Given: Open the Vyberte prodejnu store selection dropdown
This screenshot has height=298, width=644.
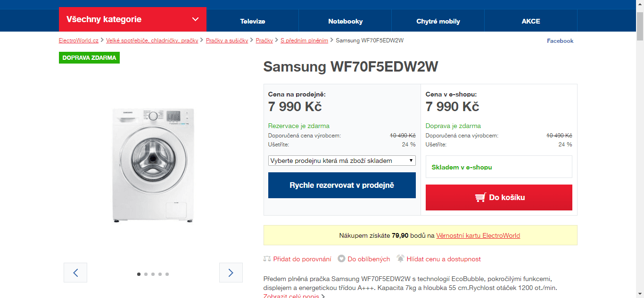Looking at the screenshot, I should (x=341, y=160).
